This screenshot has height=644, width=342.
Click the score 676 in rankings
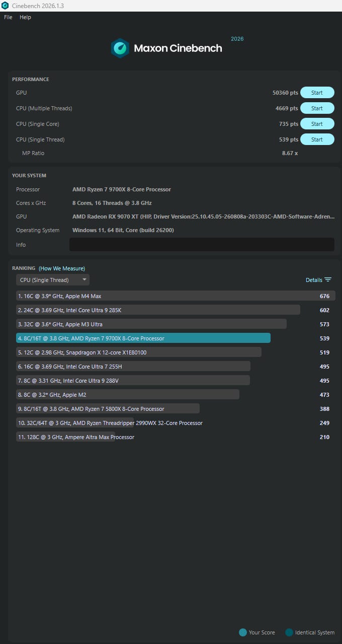[324, 296]
